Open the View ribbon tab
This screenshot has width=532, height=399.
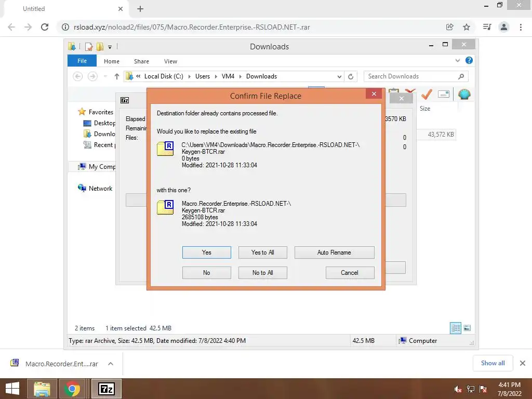[170, 61]
